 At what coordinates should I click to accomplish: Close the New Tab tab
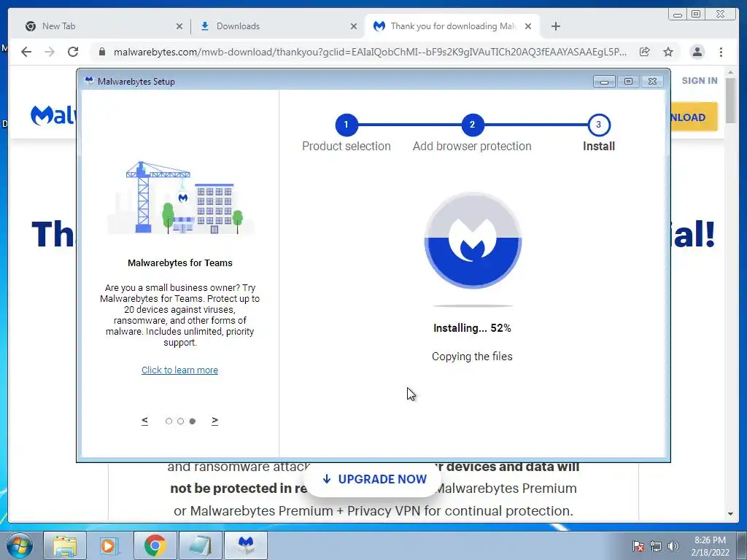tap(179, 27)
